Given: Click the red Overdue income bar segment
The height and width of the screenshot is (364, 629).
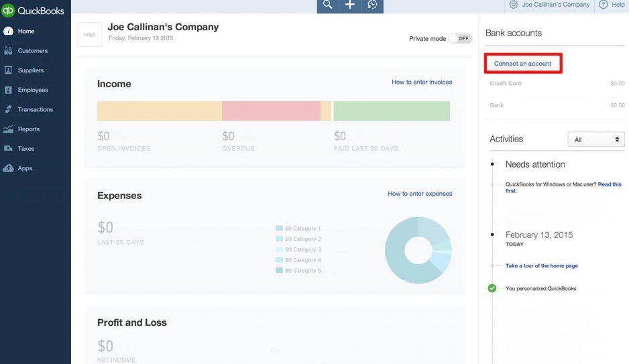Looking at the screenshot, I should 271,111.
